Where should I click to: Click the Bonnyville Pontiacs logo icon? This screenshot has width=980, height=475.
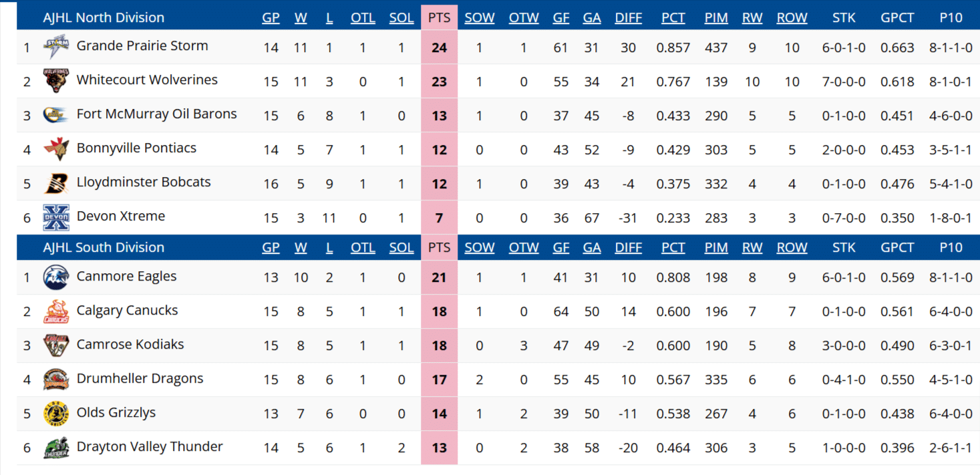coord(55,149)
